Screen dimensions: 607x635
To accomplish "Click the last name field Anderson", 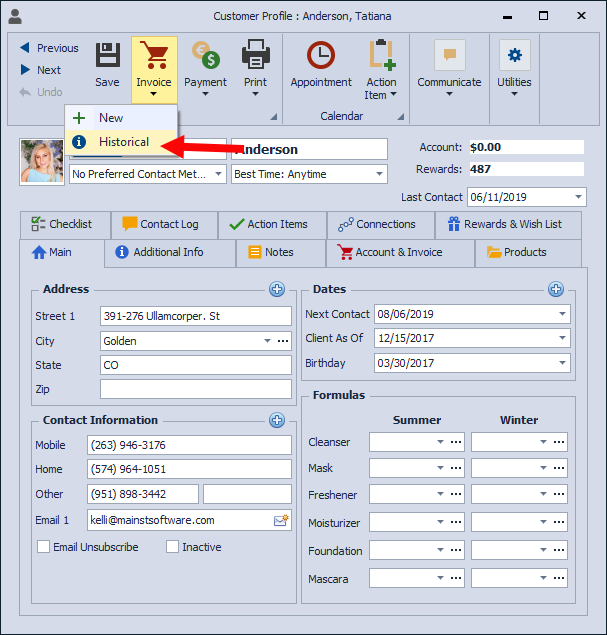I will 309,149.
